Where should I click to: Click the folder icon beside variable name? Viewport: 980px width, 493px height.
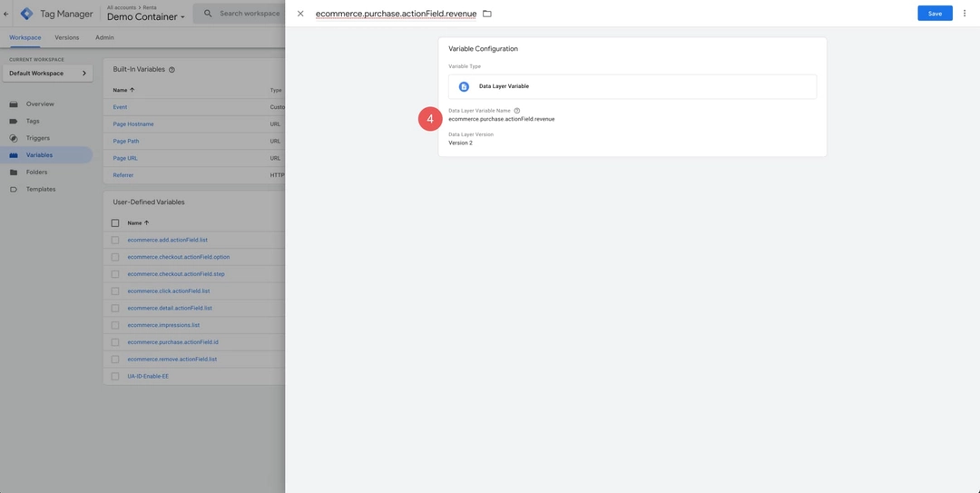coord(487,14)
